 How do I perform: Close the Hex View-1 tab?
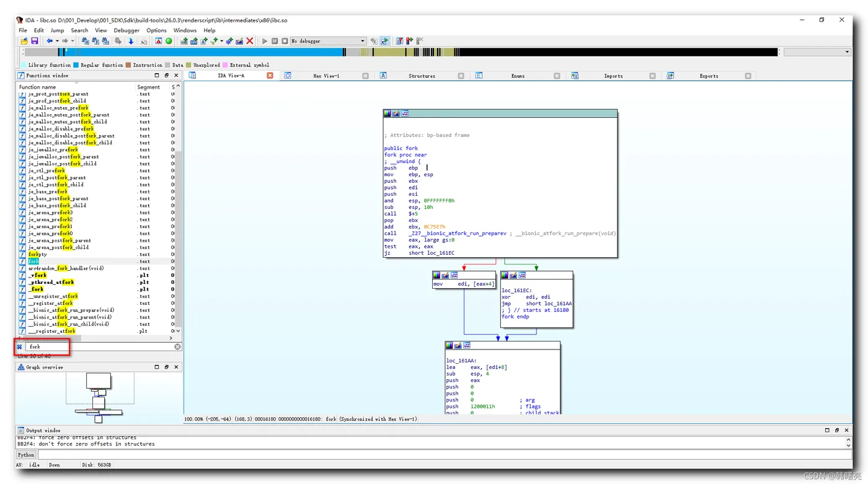(365, 76)
